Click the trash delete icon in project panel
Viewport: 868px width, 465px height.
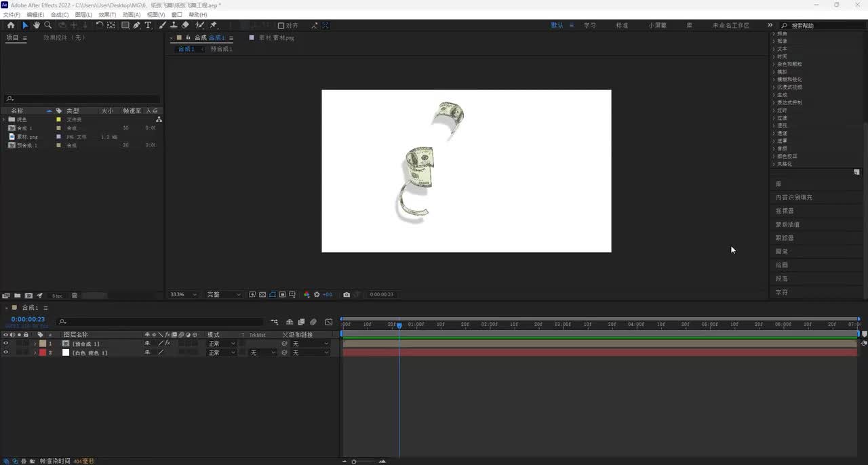tap(75, 296)
